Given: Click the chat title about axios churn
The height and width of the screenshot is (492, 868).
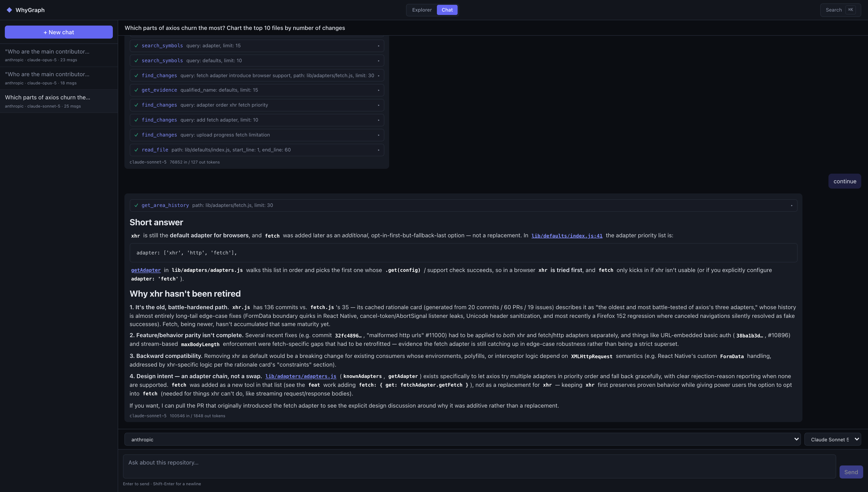Looking at the screenshot, I should (x=235, y=28).
